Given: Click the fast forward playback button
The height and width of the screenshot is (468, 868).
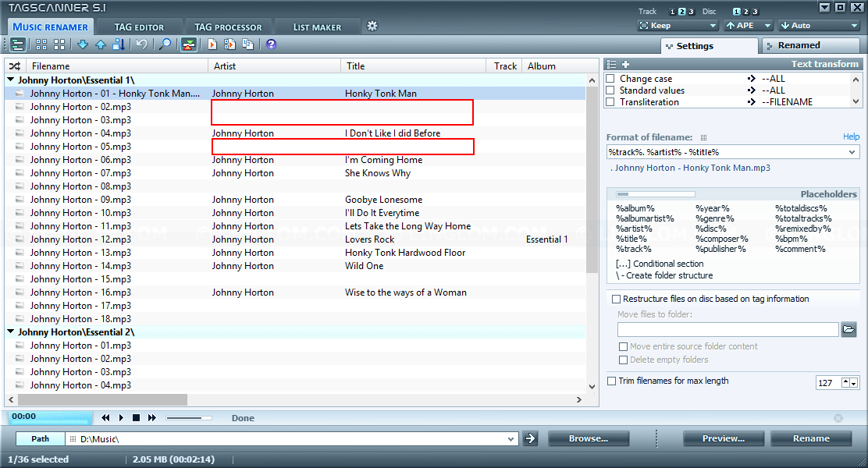Looking at the screenshot, I should 152,418.
